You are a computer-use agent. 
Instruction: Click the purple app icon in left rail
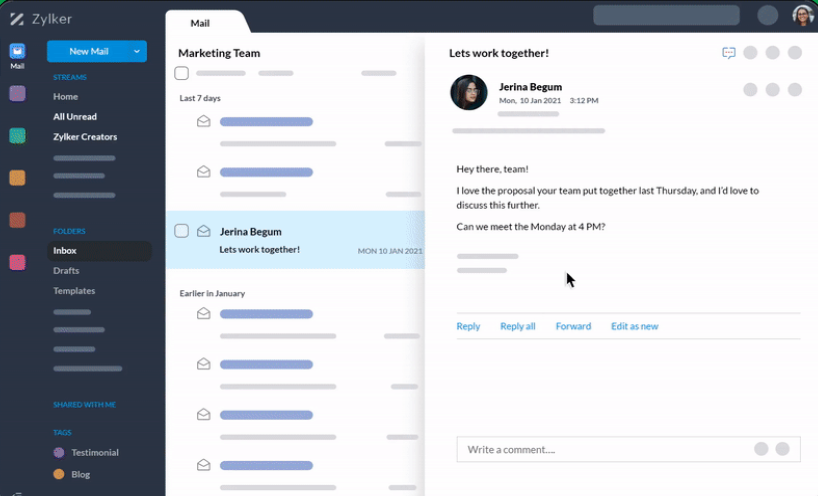click(x=17, y=93)
